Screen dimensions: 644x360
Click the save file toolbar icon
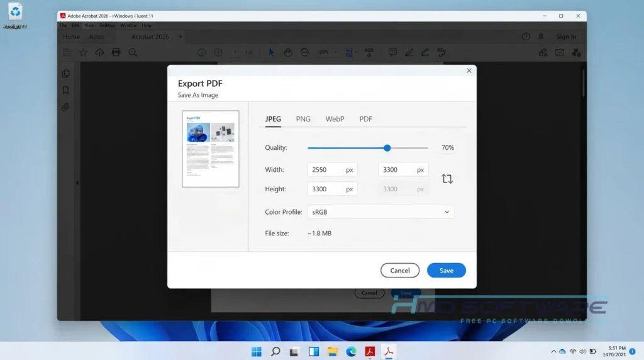click(67, 53)
